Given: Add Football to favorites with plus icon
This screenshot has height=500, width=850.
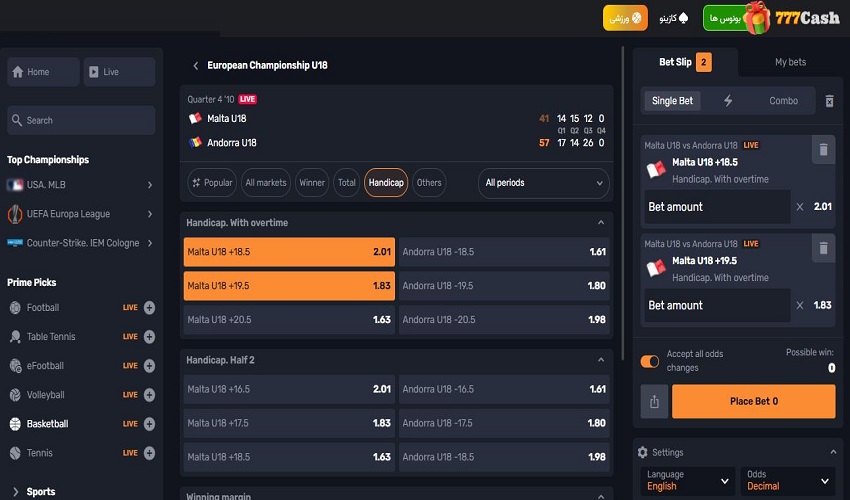Looking at the screenshot, I should 149,308.
